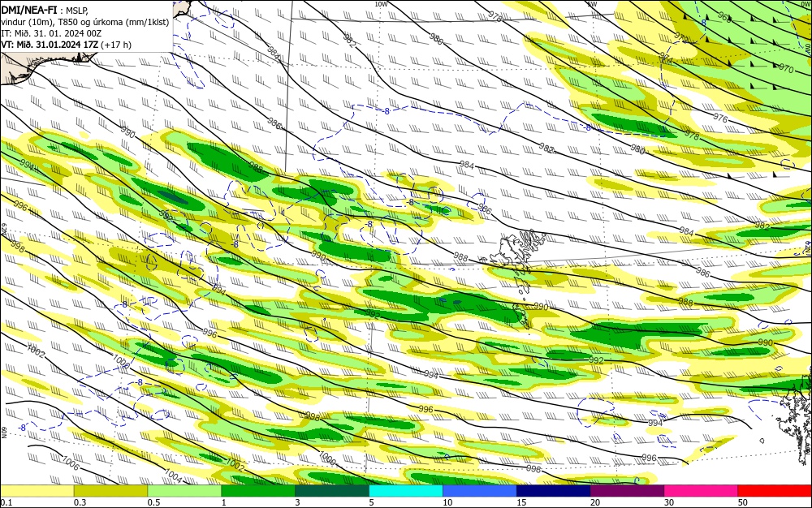Click the red 50 mm legend swatch
This screenshot has width=812, height=508.
pos(775,491)
